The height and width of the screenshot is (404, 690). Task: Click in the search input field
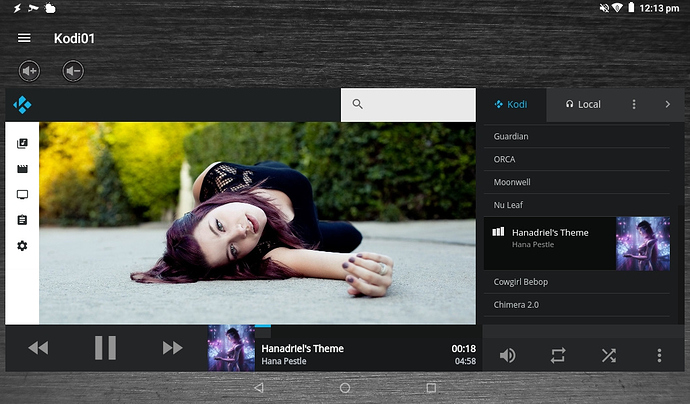point(408,105)
